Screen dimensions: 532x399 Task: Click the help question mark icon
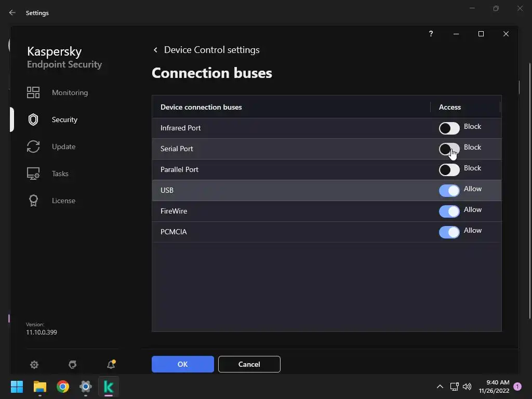(x=431, y=34)
